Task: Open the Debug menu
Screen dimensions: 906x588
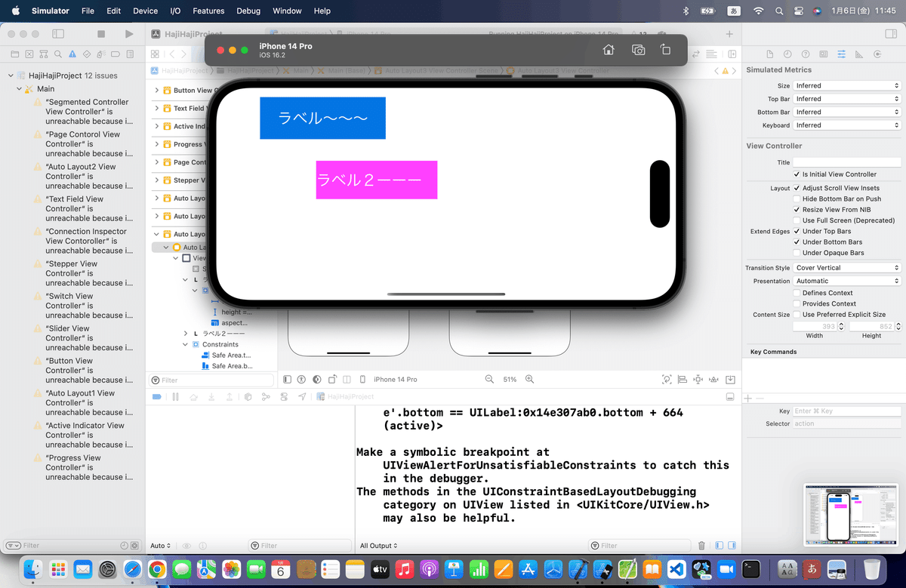Action: click(x=248, y=11)
